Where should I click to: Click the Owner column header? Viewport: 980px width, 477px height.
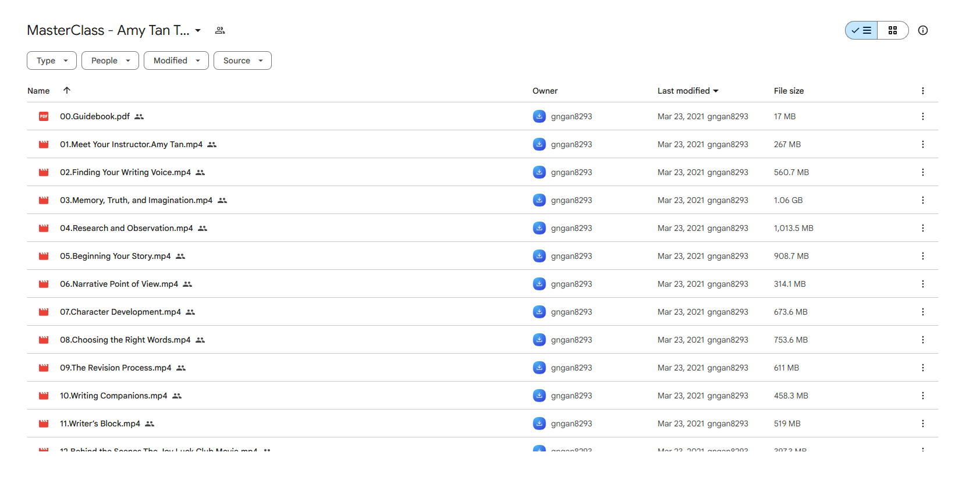545,91
